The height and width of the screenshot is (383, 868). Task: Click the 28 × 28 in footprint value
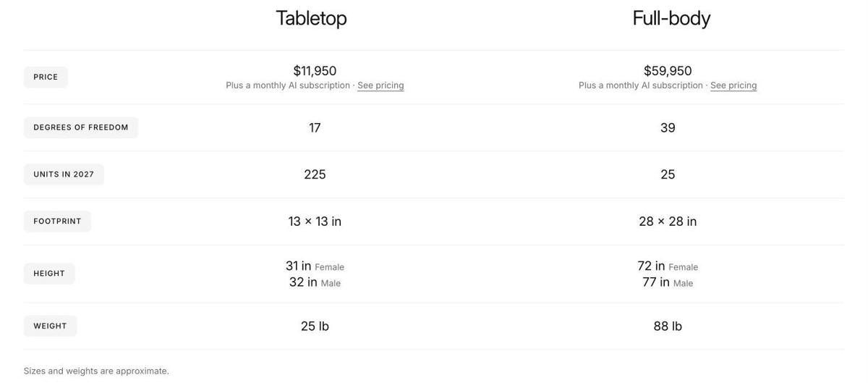[668, 222]
